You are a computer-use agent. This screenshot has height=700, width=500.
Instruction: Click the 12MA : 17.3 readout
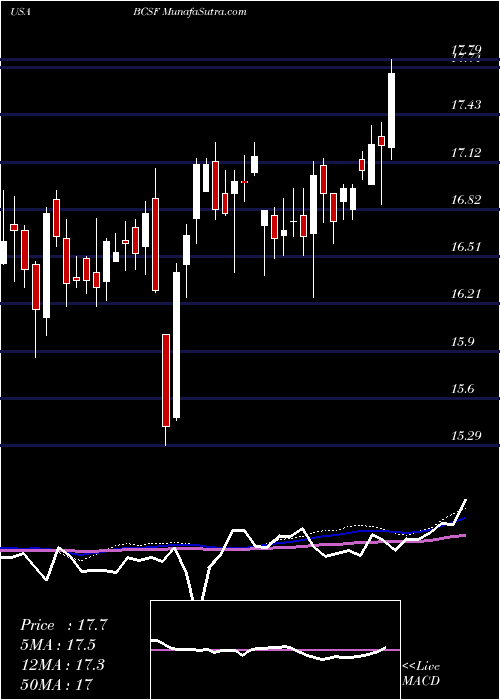[62, 665]
